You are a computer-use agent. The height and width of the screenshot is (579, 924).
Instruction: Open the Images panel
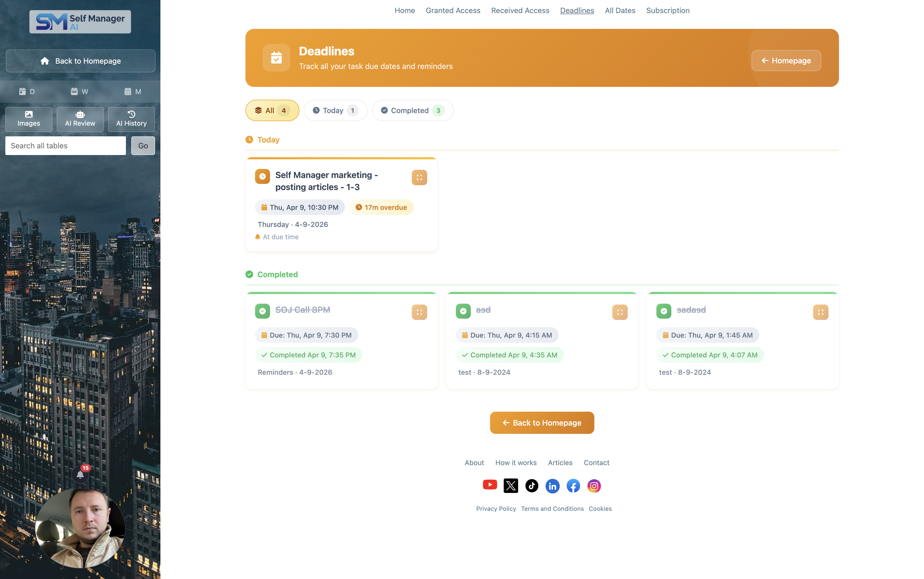point(29,119)
